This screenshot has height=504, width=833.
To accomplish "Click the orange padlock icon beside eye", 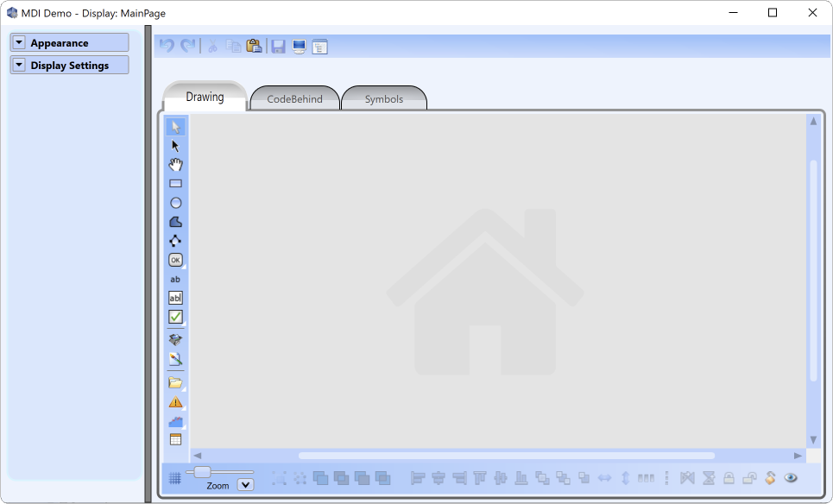I will tap(770, 478).
